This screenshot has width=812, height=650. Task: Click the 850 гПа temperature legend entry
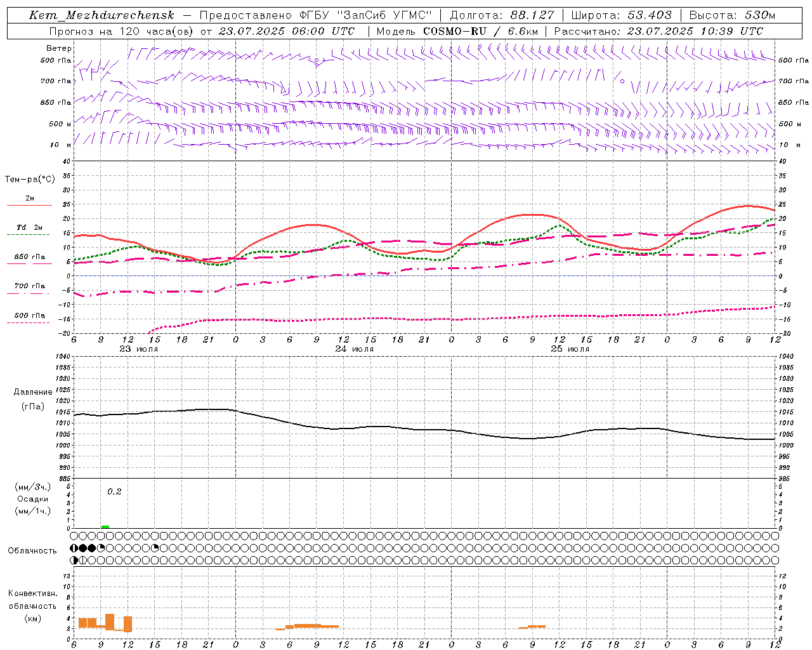(30, 256)
